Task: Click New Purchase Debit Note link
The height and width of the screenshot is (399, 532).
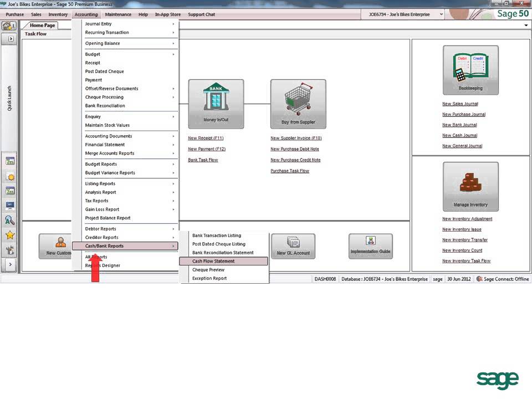Action: (x=294, y=149)
